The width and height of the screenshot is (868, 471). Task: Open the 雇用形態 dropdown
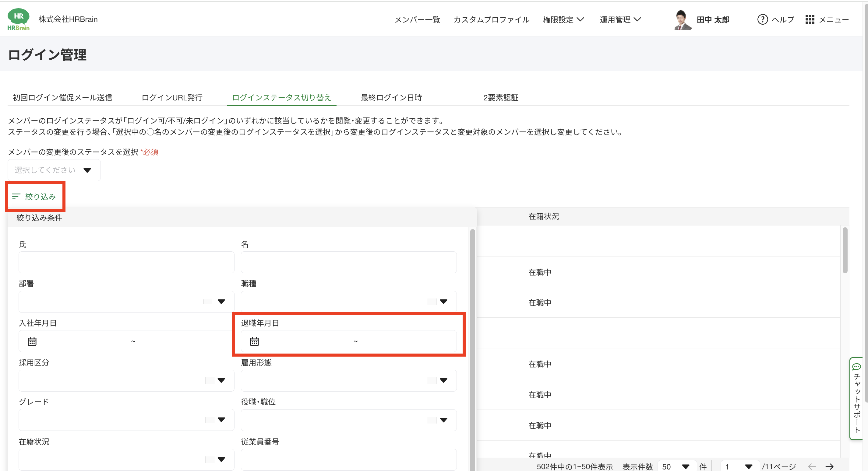(x=348, y=380)
